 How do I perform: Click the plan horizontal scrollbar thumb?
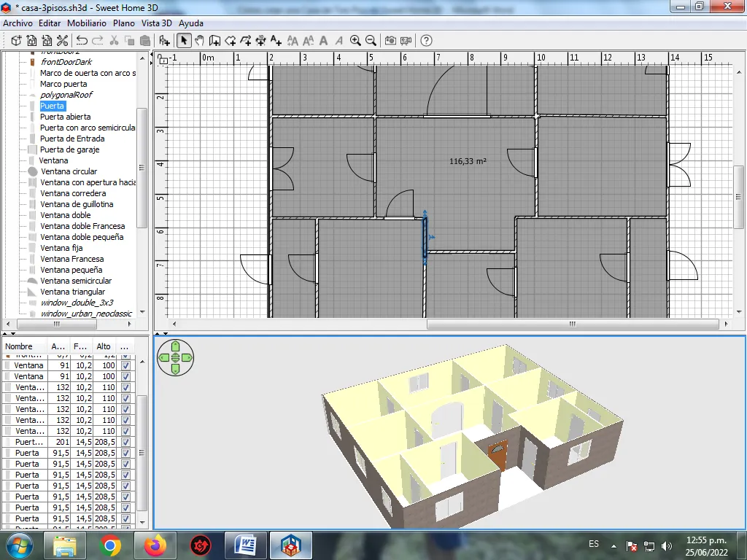tap(573, 324)
